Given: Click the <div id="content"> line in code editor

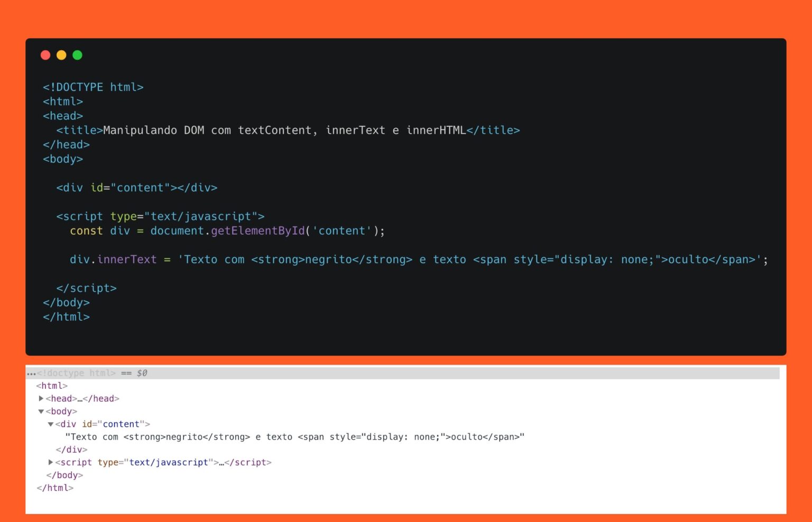Looking at the screenshot, I should pos(135,188).
